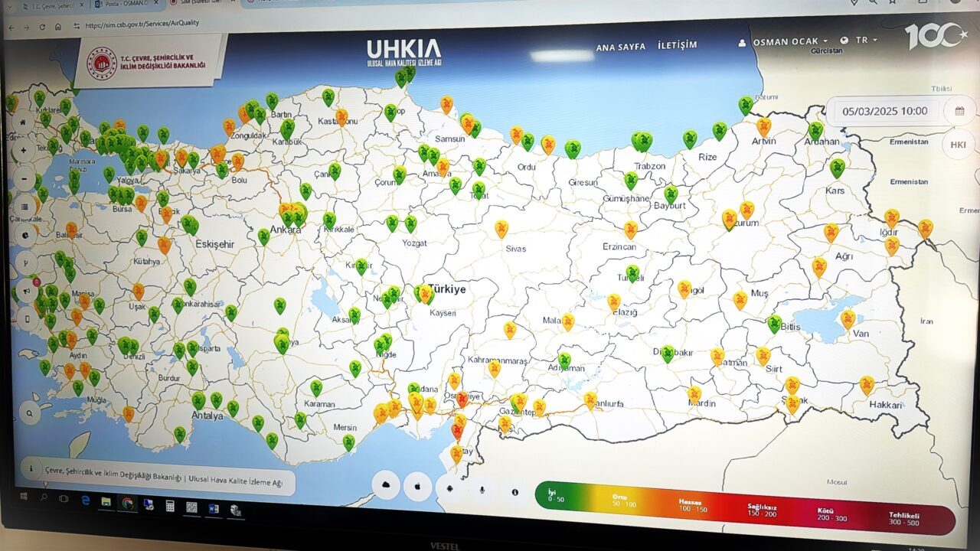Expand the OSMAN OCAK user dropdown
This screenshot has height=551, width=980.
point(789,41)
